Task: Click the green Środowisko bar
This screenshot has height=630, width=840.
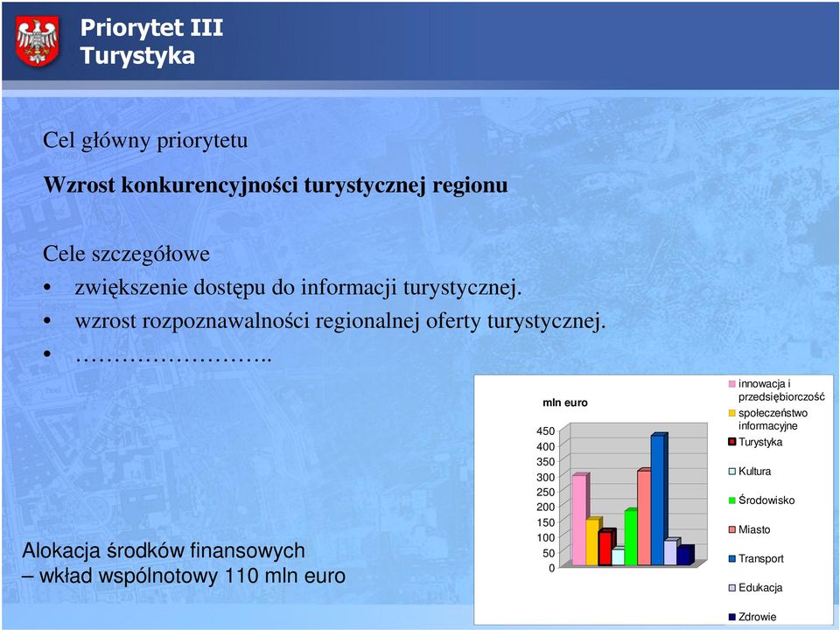Action: (x=632, y=536)
